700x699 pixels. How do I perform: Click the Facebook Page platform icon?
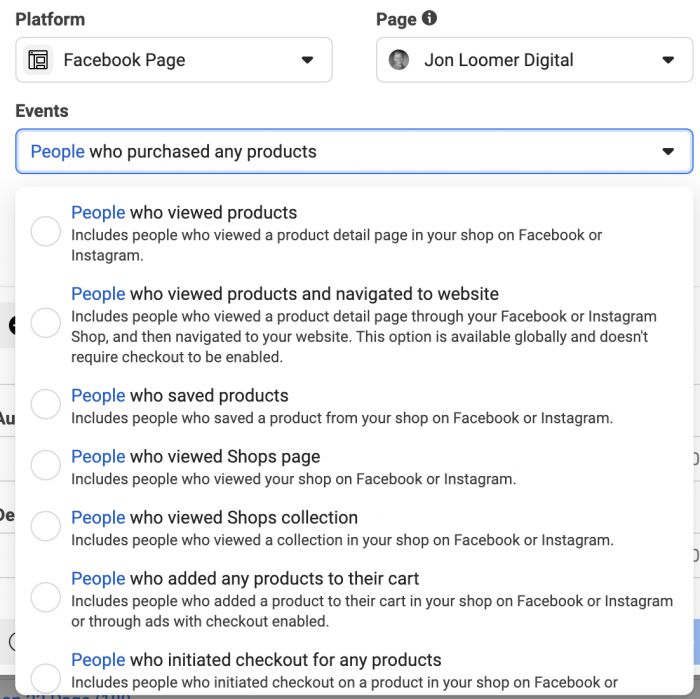pos(38,60)
